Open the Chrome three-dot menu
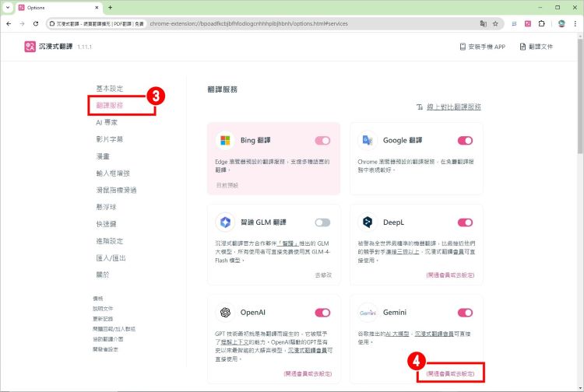 point(575,23)
